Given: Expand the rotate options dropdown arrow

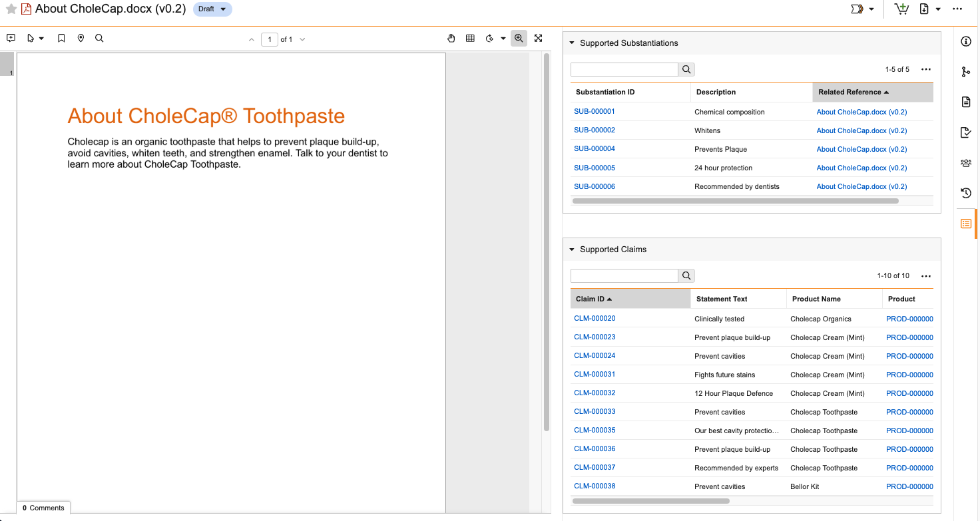Looking at the screenshot, I should coord(503,39).
